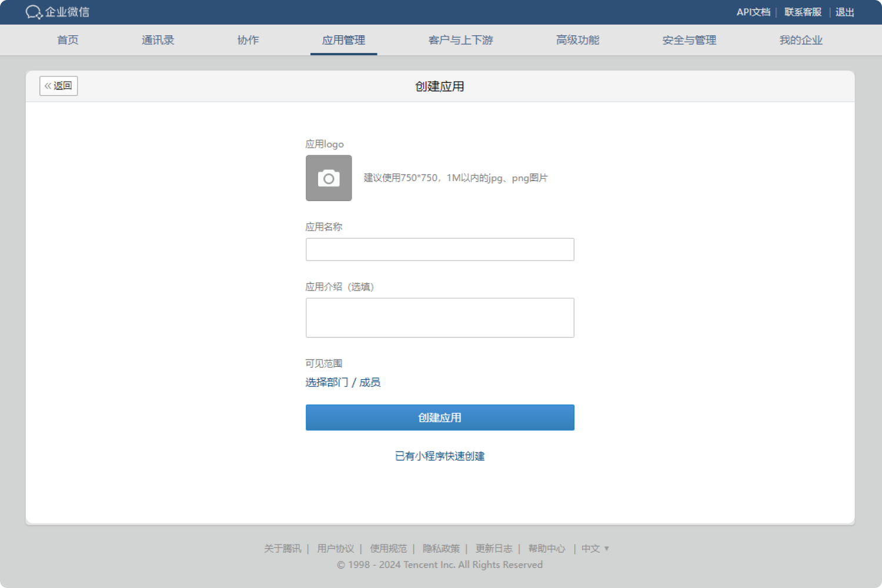
Task: Go to the 协作 tab
Action: (x=248, y=40)
